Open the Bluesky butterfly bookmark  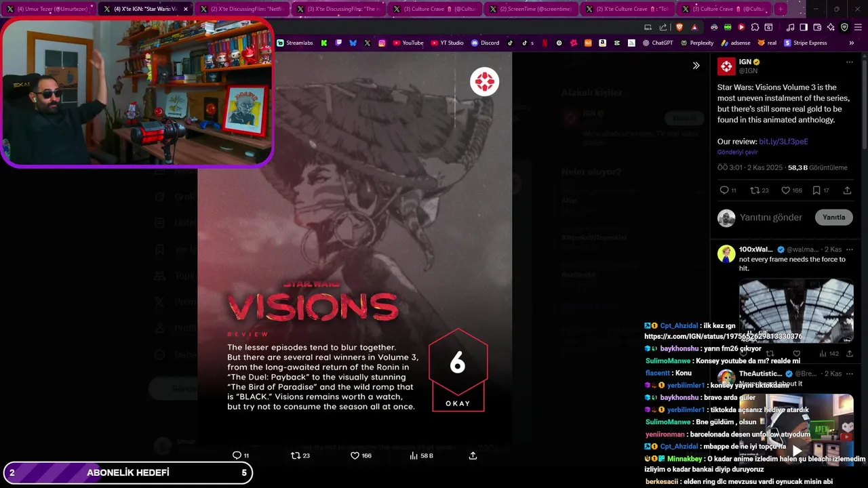click(353, 43)
